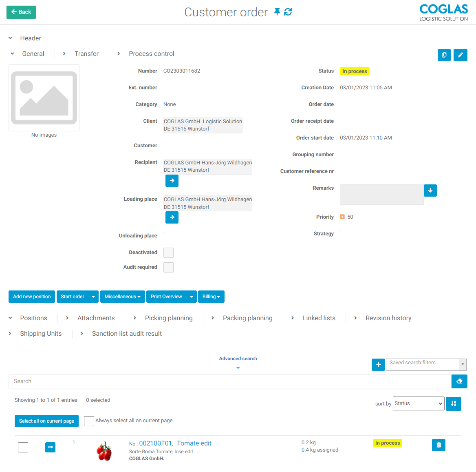Enable the Audit required checkbox
Image resolution: width=476 pixels, height=472 pixels.
point(168,267)
